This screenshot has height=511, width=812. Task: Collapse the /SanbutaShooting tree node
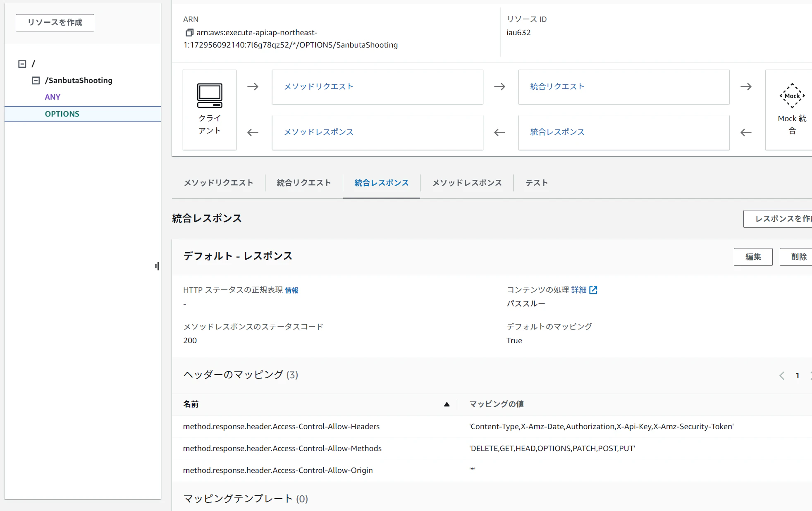(x=36, y=80)
